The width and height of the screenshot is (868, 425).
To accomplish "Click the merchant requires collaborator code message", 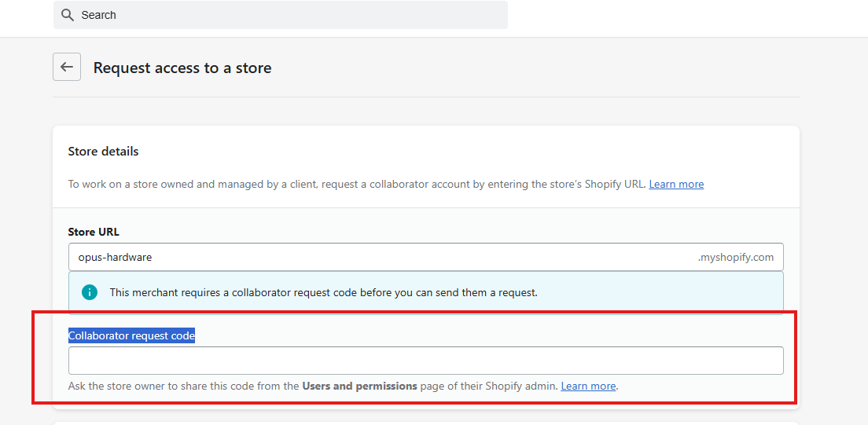I will 323,292.
